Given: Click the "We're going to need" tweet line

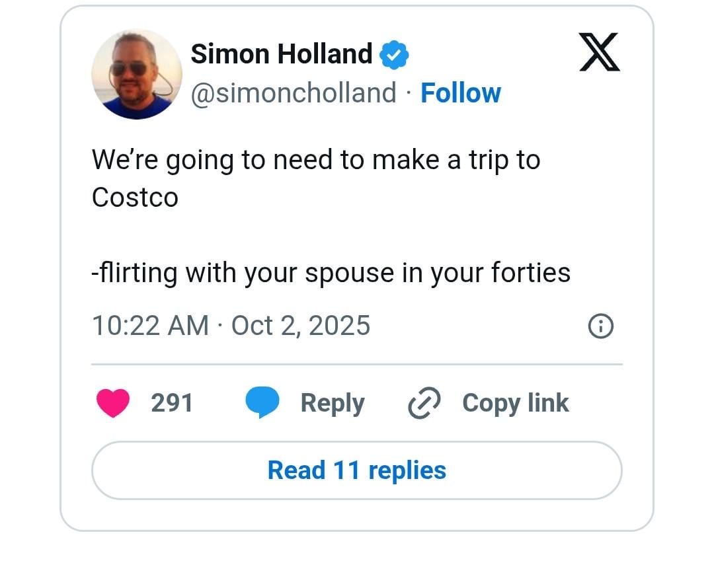Looking at the screenshot, I should (316, 161).
